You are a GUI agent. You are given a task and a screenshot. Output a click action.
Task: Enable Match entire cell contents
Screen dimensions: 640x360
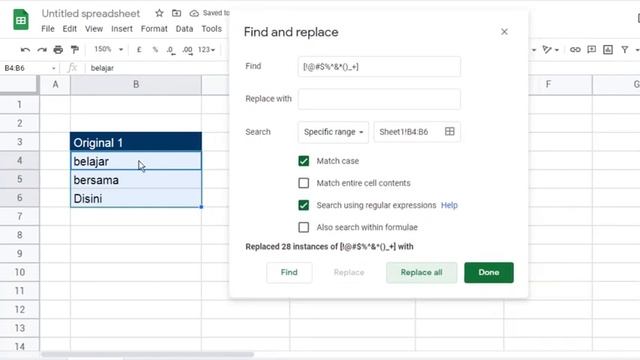[304, 183]
